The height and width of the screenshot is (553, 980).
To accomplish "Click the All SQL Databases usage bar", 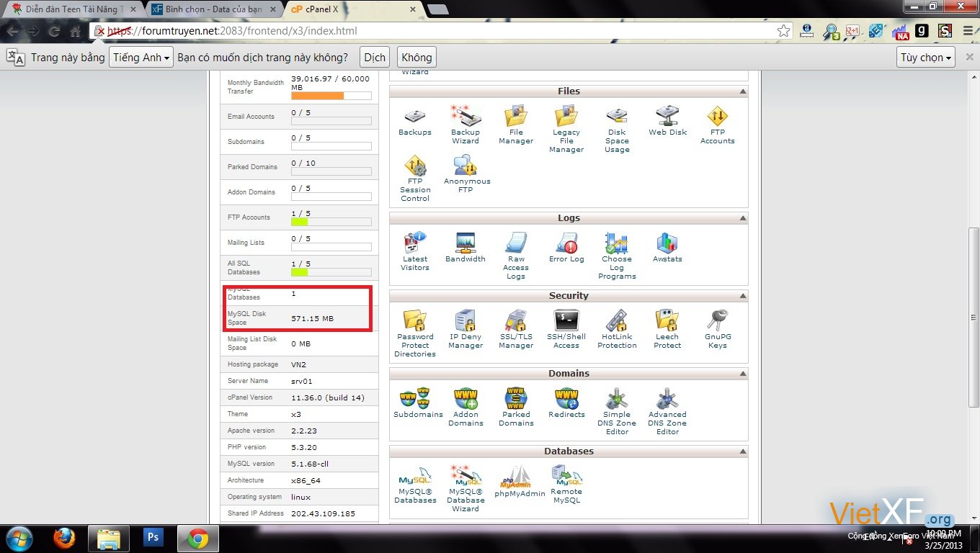I will [x=331, y=272].
